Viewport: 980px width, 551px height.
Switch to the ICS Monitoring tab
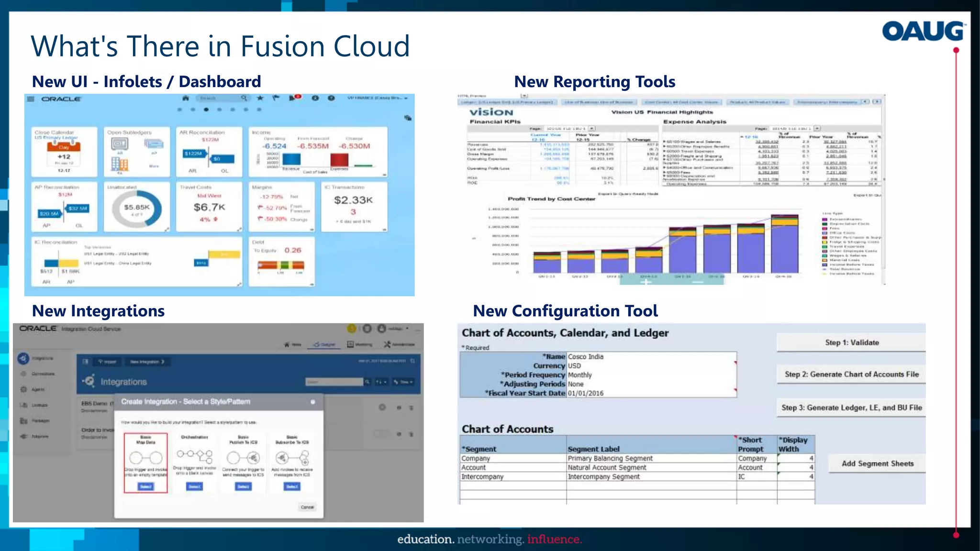[x=360, y=344]
